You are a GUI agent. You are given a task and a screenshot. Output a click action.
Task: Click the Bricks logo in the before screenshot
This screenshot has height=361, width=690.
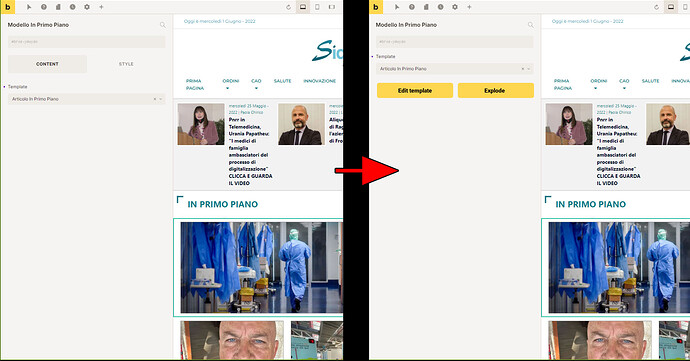[x=7, y=7]
